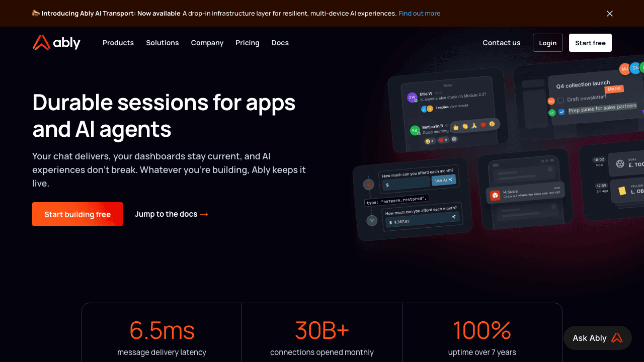The width and height of the screenshot is (644, 362).
Task: Open the Solutions dropdown menu
Action: click(x=162, y=43)
